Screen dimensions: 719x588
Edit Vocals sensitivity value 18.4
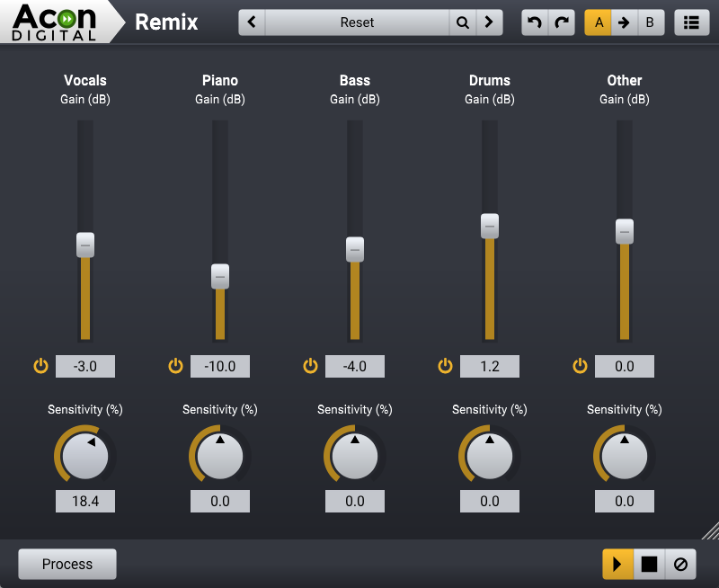85,501
